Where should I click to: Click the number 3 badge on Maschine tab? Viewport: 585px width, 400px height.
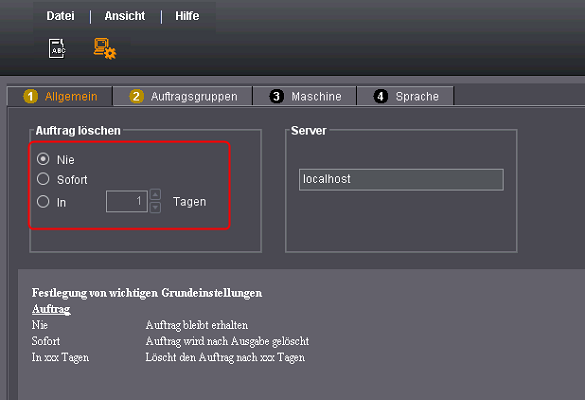tap(276, 97)
